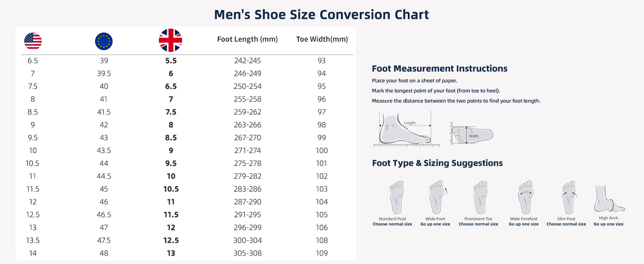Click the United States flag icon
This screenshot has width=644, height=264.
33,41
